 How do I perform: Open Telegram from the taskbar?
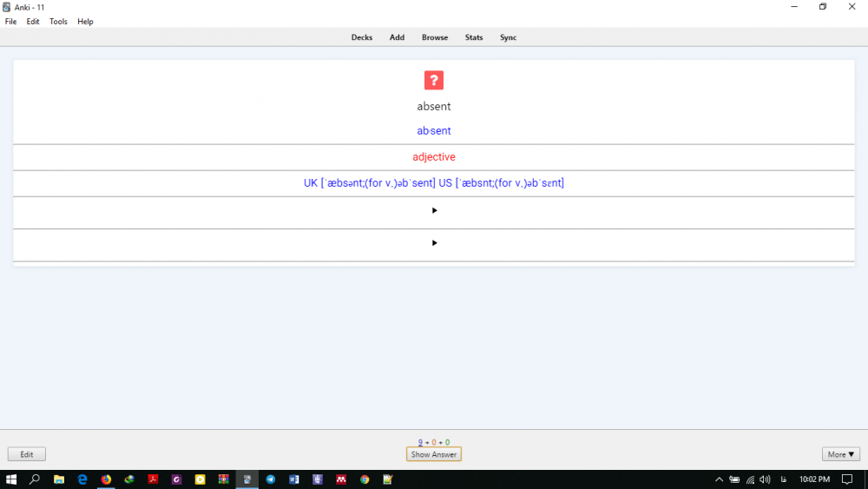click(x=271, y=479)
